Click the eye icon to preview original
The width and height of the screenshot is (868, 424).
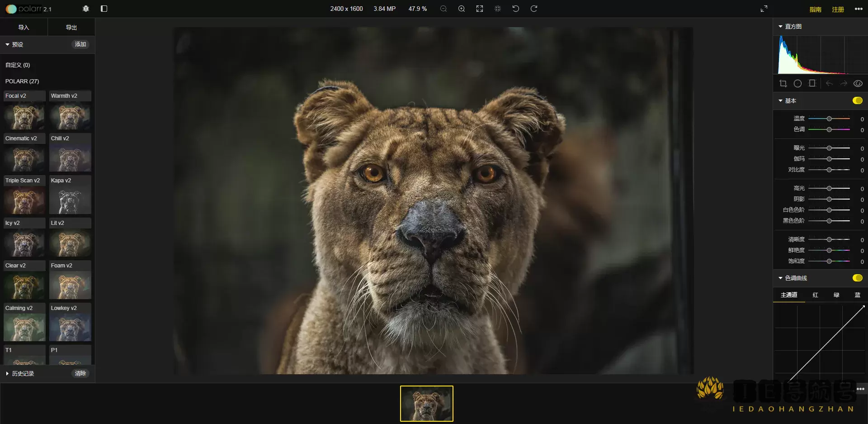[x=858, y=83]
